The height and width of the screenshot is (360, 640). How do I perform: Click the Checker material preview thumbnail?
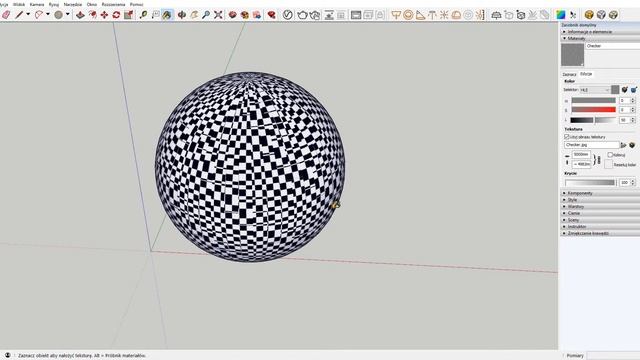(573, 55)
